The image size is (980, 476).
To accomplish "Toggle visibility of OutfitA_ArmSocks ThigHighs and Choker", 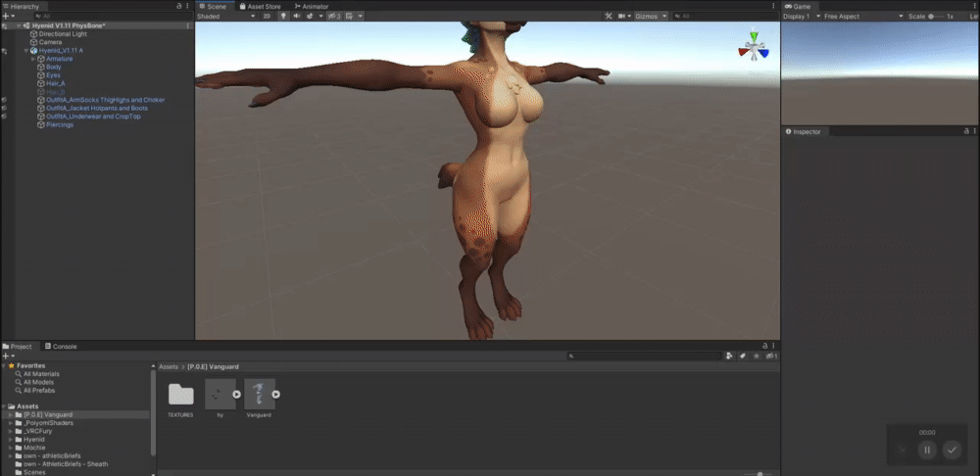I will click(4, 100).
